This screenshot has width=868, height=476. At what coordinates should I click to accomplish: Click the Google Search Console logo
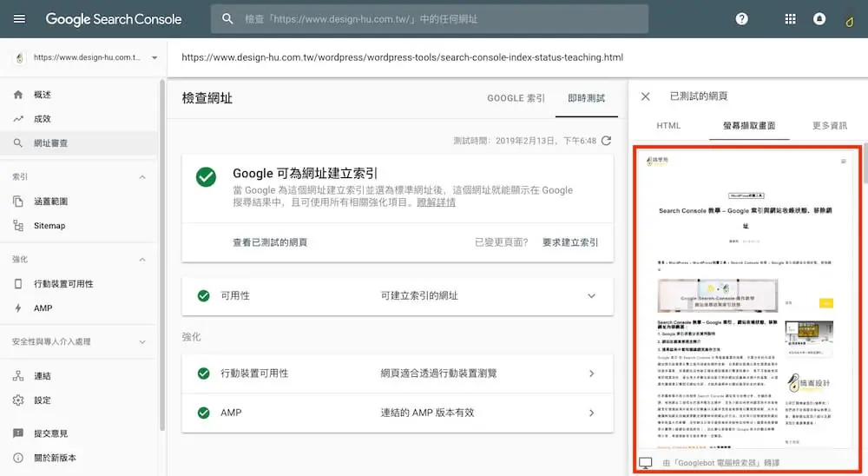tap(114, 19)
